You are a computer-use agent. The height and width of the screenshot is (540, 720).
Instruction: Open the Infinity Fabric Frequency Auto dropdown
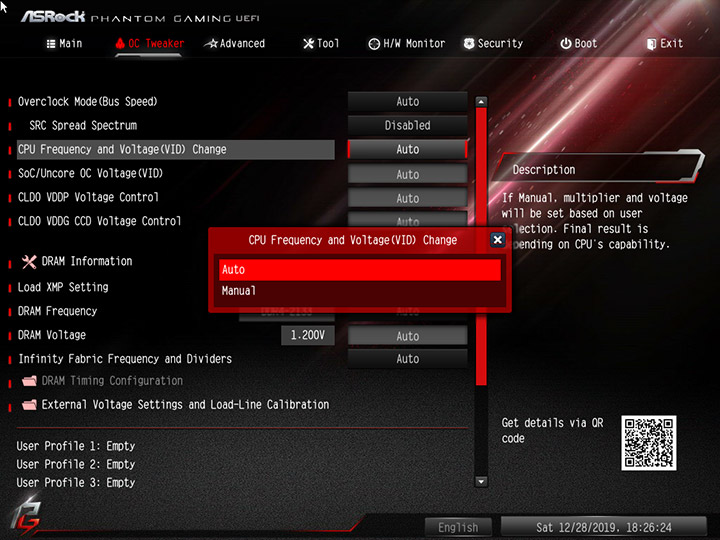click(407, 359)
